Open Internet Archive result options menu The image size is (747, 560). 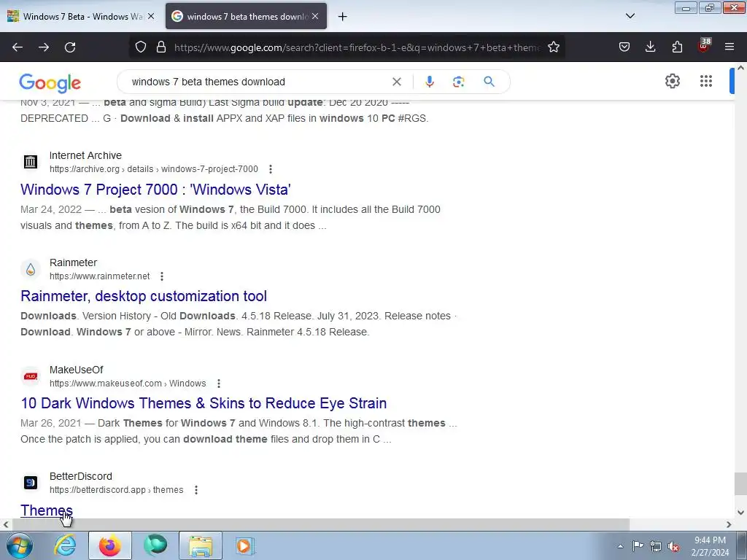tap(271, 169)
